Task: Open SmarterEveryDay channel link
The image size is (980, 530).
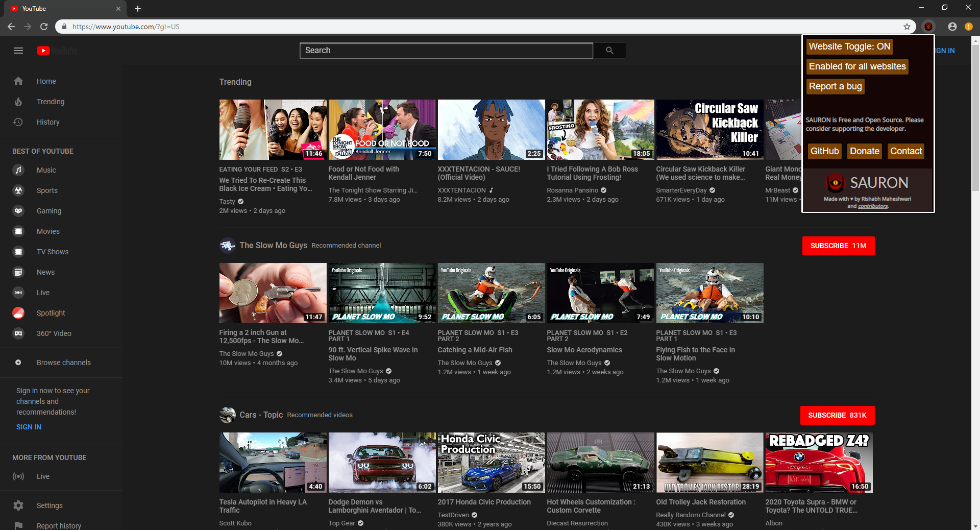Action: pos(681,190)
